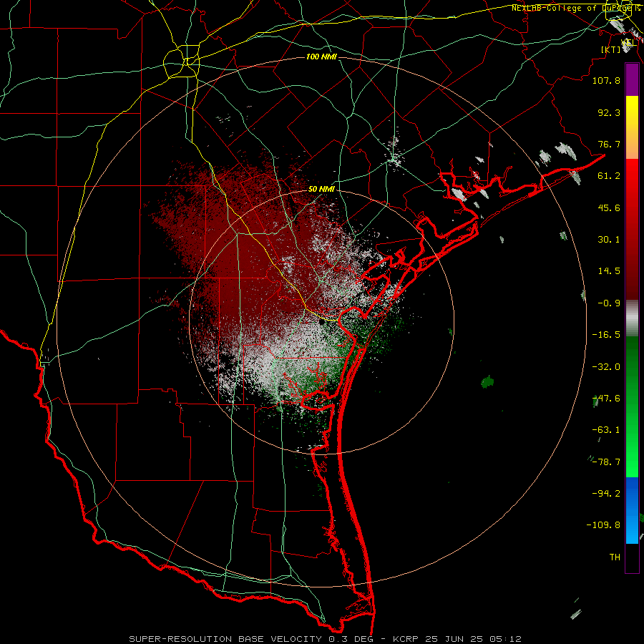Click the -63.1 velocity scale value
This screenshot has width=644, height=644.
tap(606, 430)
